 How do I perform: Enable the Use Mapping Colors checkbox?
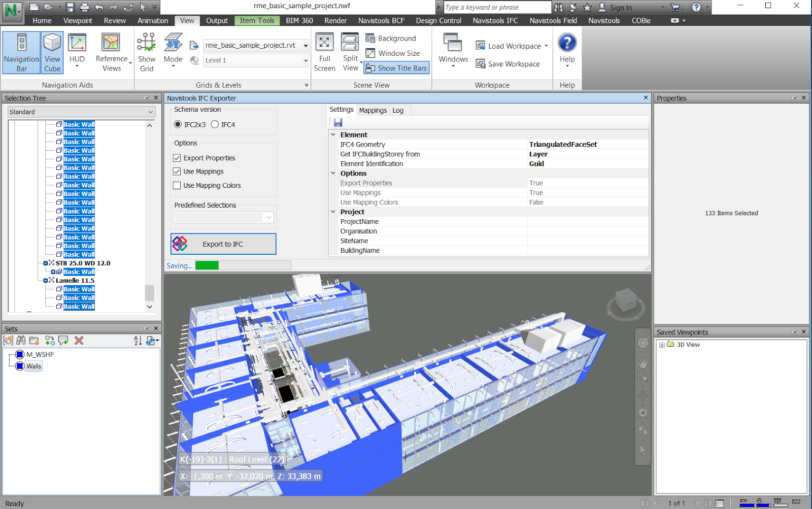point(177,185)
